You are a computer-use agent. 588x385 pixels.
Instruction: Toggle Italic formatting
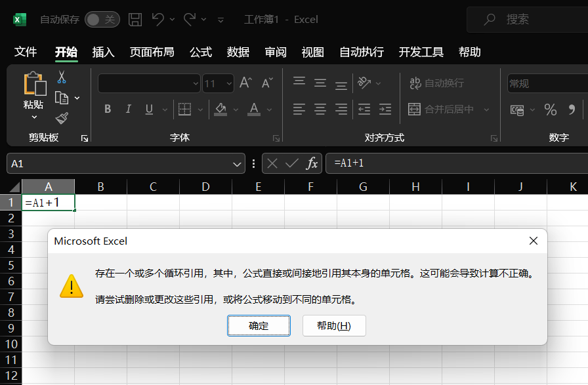(x=128, y=109)
